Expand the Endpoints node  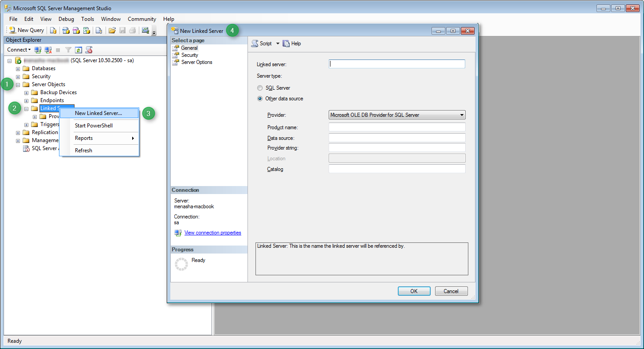(26, 100)
